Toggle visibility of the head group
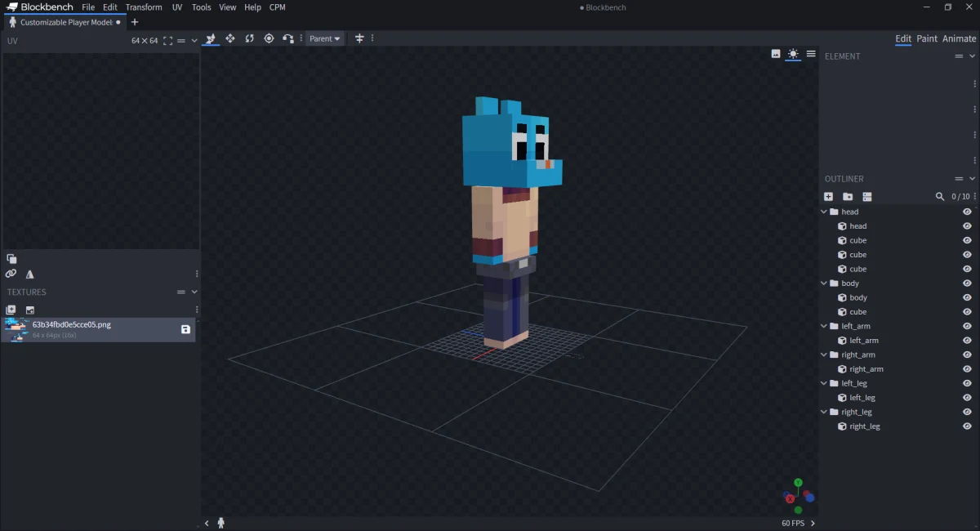The image size is (980, 531). 967,212
